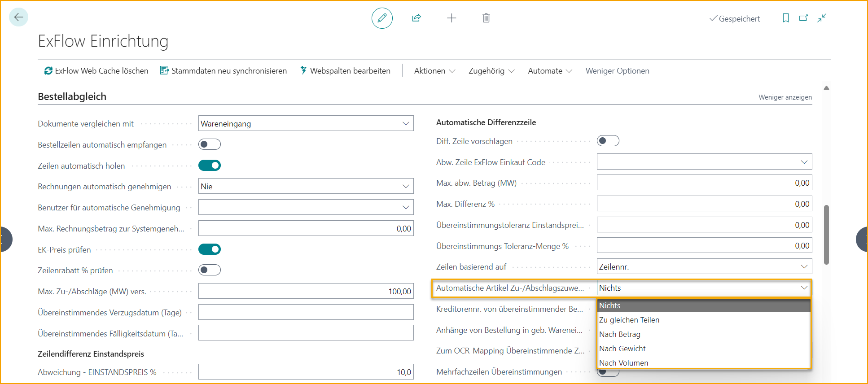The width and height of the screenshot is (868, 384).
Task: Click the Automatische Differenzzeile heading
Action: (486, 122)
